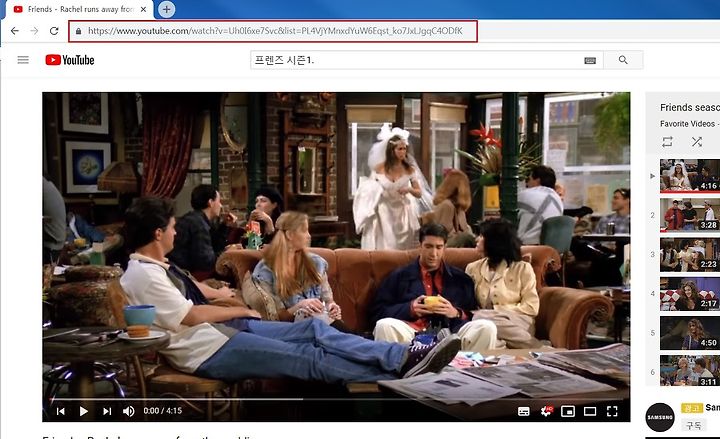This screenshot has width=720, height=439.
Task: Open the YouTube hamburger guide menu
Action: coord(23,60)
